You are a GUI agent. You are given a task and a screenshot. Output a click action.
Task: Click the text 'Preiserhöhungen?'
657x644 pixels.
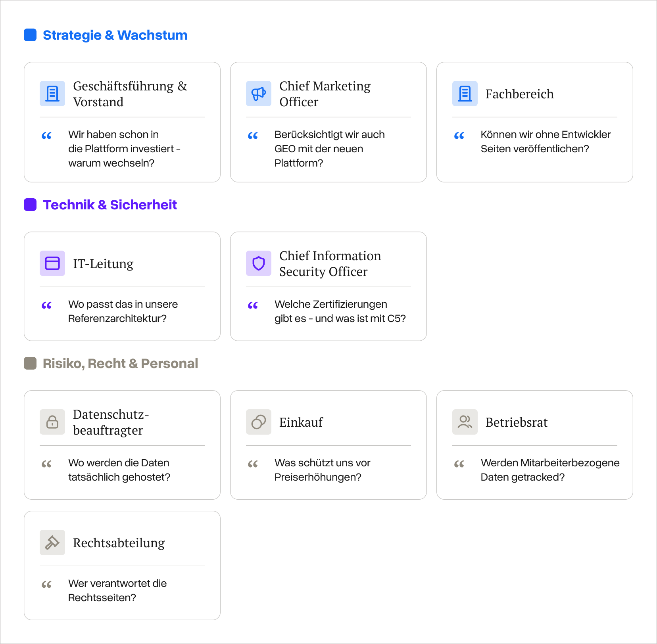click(x=318, y=477)
